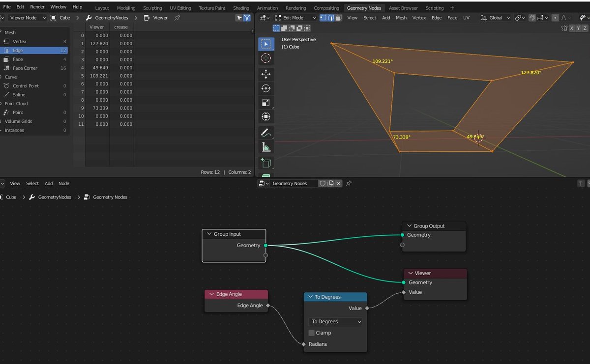Screen dimensions: 590x364
Task: Select the Move tool in the viewport toolbar
Action: point(266,74)
